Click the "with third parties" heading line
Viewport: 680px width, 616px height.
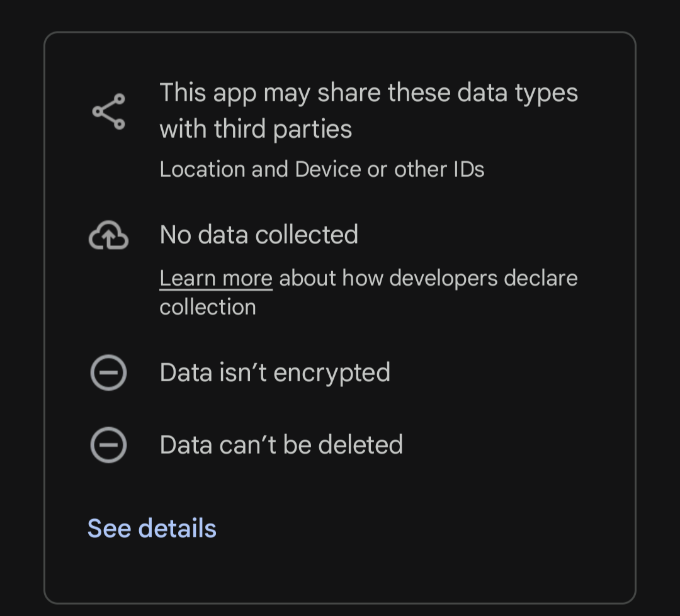256,129
